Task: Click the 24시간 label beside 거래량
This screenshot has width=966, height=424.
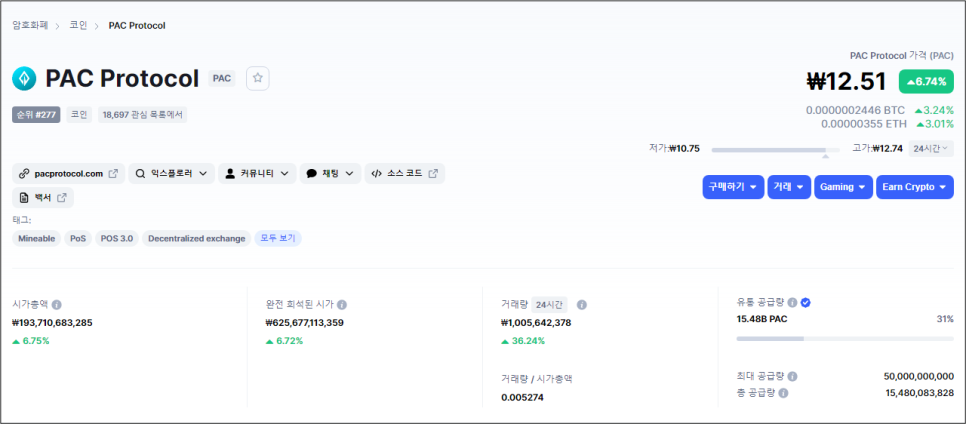Action: pyautogui.click(x=550, y=304)
